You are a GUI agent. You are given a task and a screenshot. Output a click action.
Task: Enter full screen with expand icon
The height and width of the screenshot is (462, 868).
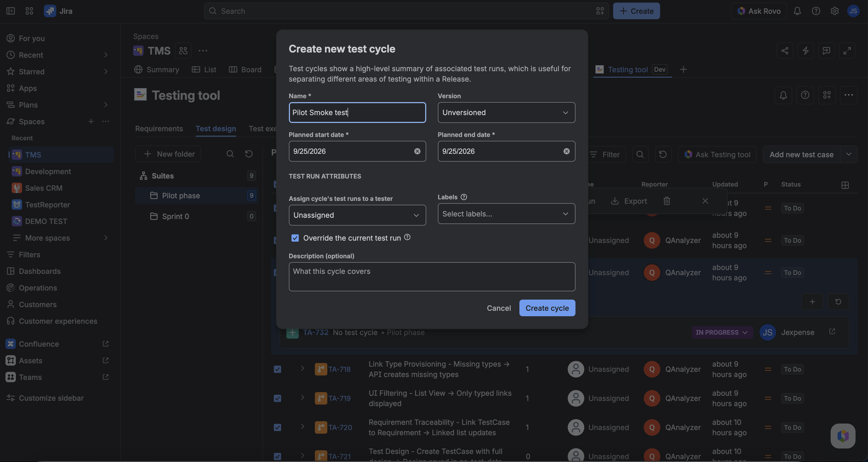click(x=847, y=51)
